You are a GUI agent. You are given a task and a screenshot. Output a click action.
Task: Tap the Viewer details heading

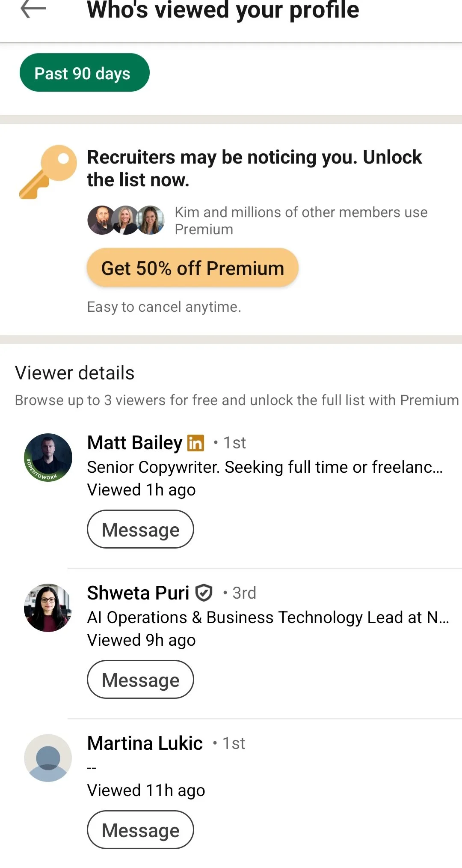(75, 373)
